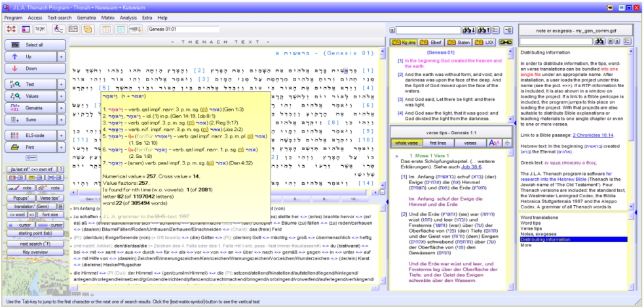Click the back arrow icon in verse tips bar
This screenshot has width=644, height=308.
click(x=507, y=143)
